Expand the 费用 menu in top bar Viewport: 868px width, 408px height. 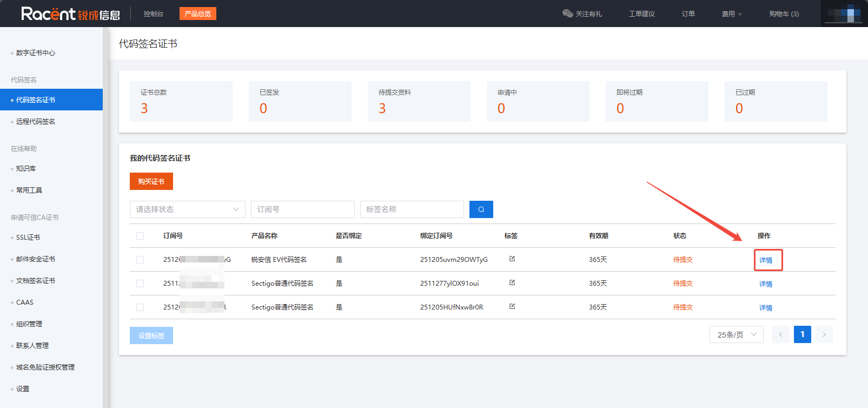coord(732,14)
